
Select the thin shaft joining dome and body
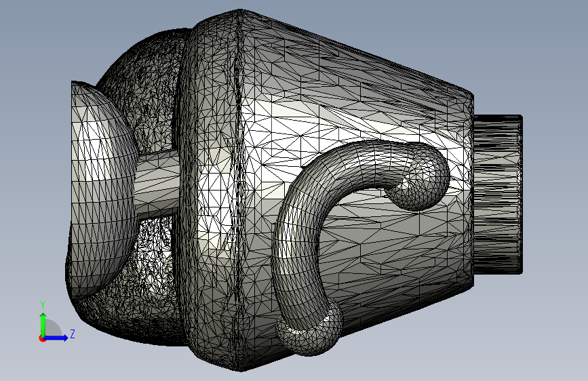157,184
